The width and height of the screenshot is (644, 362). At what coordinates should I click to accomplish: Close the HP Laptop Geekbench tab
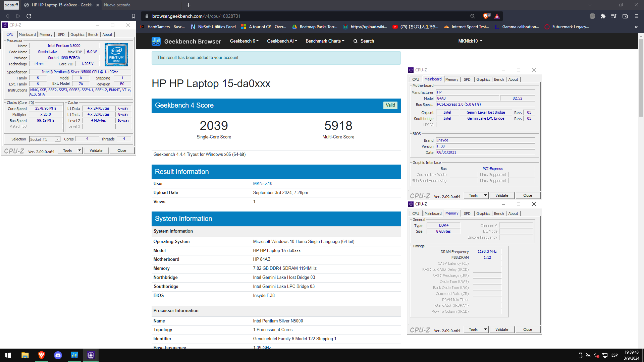pos(98,5)
